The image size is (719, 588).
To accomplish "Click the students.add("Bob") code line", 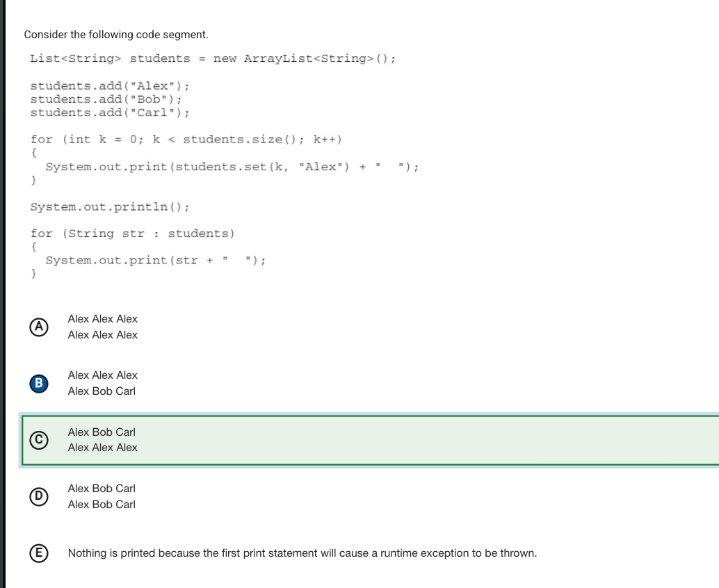I will [x=106, y=99].
